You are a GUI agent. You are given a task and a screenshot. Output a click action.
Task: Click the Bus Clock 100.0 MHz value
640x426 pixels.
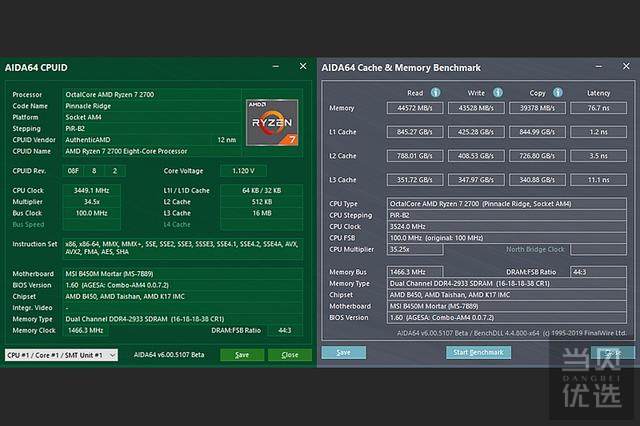click(x=91, y=213)
